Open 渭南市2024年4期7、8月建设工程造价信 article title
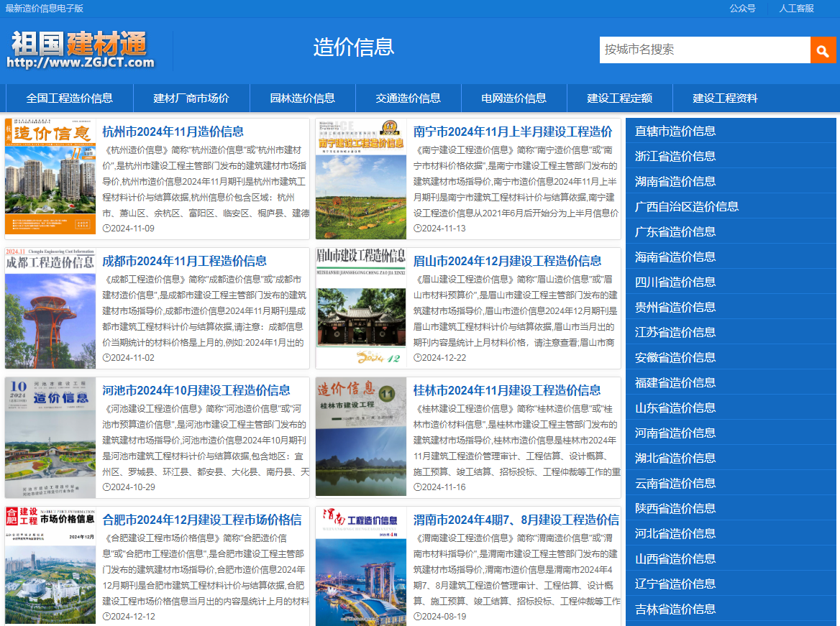The image size is (840, 626). click(516, 520)
